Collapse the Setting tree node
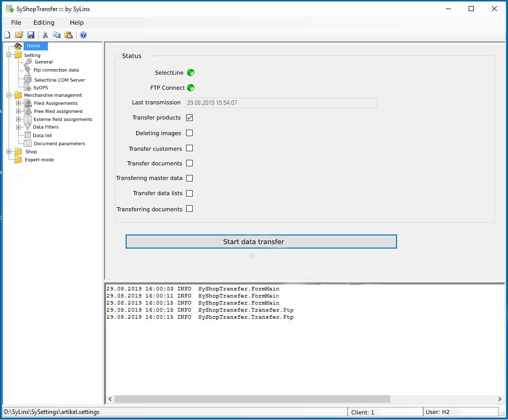Image resolution: width=508 pixels, height=420 pixels. pos(9,55)
